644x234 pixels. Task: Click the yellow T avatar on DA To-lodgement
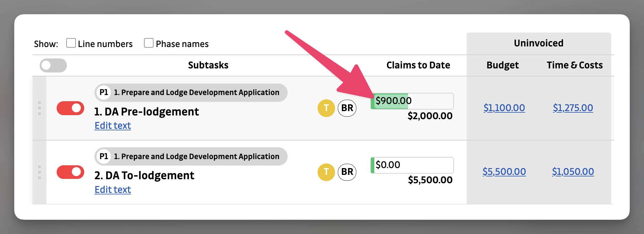[x=326, y=172]
